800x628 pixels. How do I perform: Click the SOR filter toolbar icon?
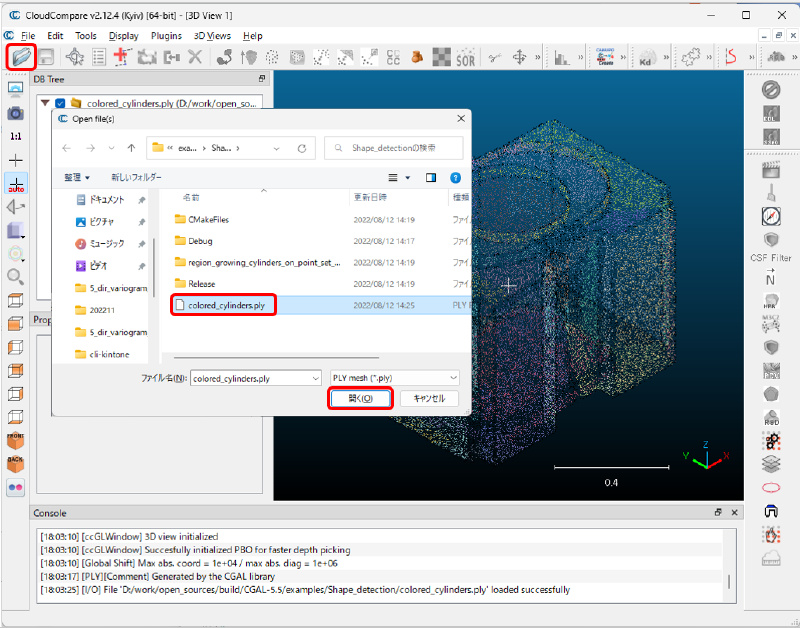465,58
